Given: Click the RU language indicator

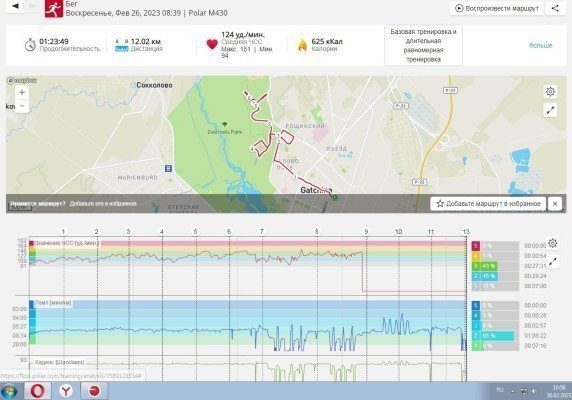Looking at the screenshot, I should (x=500, y=390).
